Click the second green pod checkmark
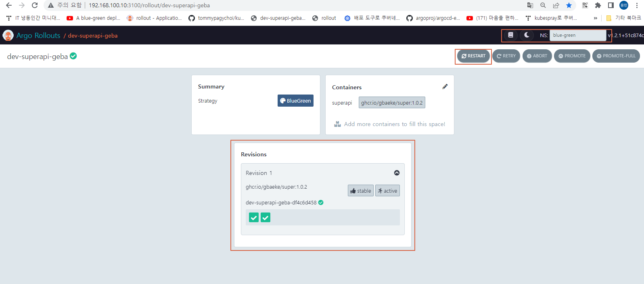Image resolution: width=644 pixels, height=284 pixels. pyautogui.click(x=266, y=218)
